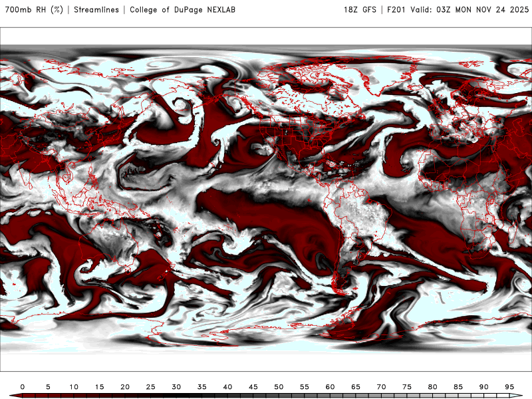
Task: Click the colorbar tick label "35"
Action: pos(202,387)
